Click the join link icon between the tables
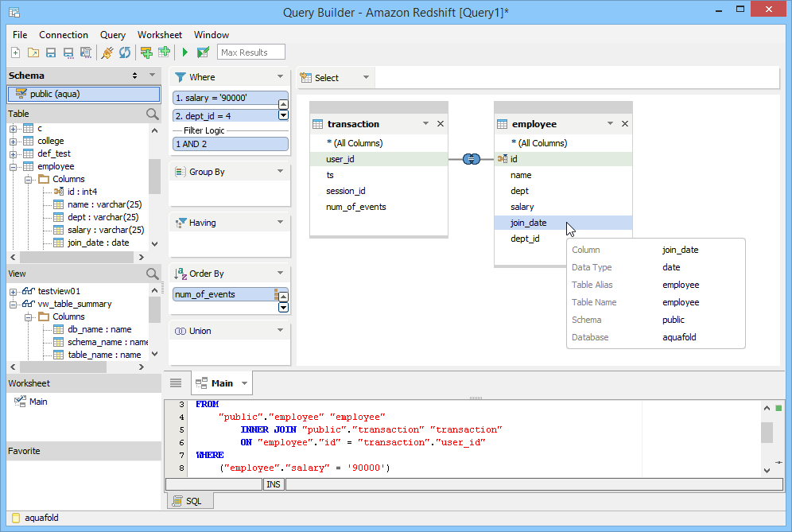792x532 pixels. [472, 159]
